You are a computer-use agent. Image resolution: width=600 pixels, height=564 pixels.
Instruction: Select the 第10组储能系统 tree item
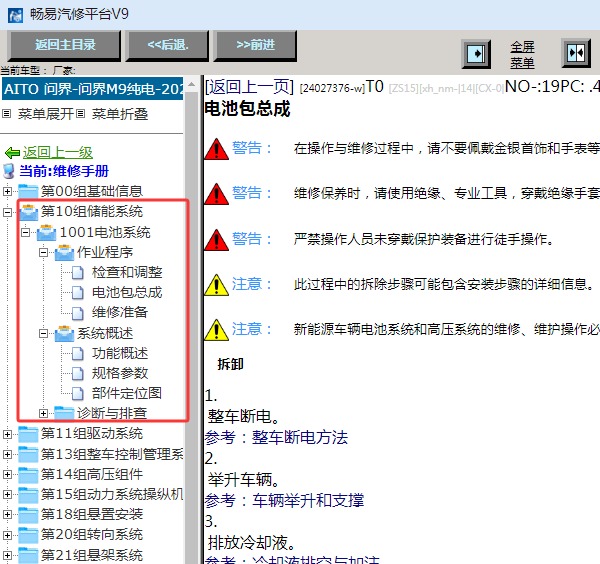pos(91,211)
